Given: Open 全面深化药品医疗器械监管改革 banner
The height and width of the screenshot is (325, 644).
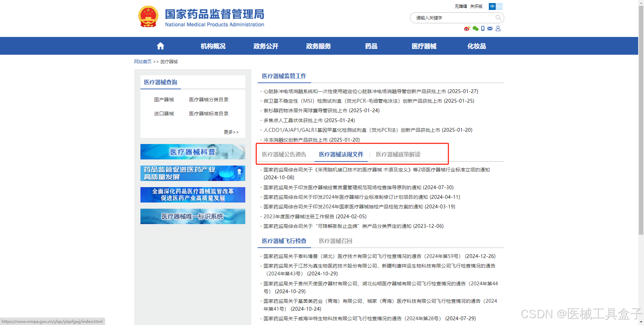Looking at the screenshot, I should click(x=193, y=195).
